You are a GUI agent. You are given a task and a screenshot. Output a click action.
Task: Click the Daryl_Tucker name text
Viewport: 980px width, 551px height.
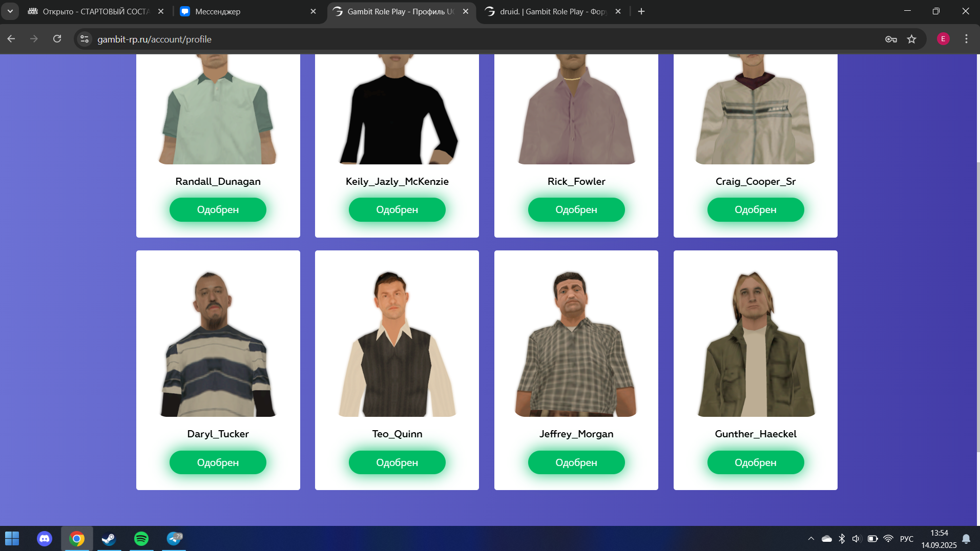[218, 434]
